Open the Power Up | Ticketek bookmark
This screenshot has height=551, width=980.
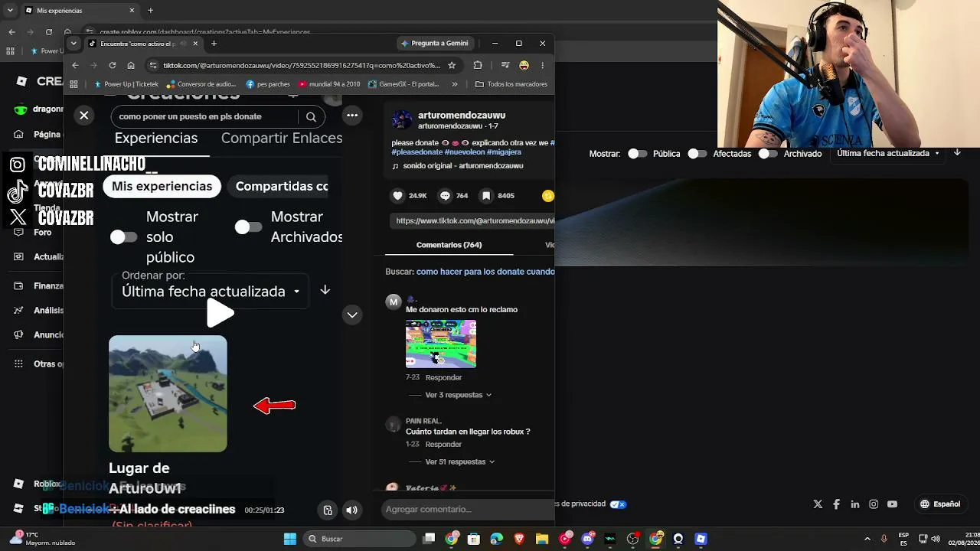126,84
